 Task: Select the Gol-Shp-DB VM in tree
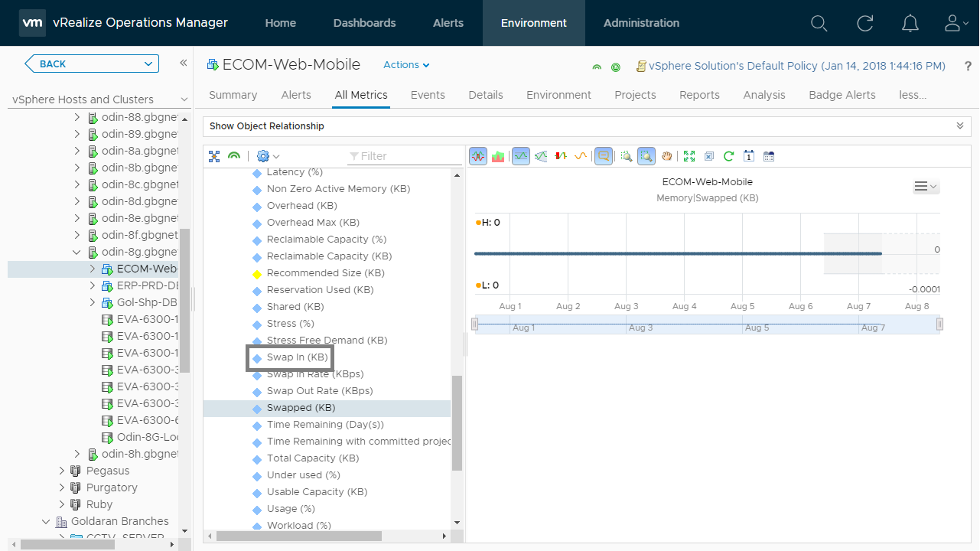147,302
